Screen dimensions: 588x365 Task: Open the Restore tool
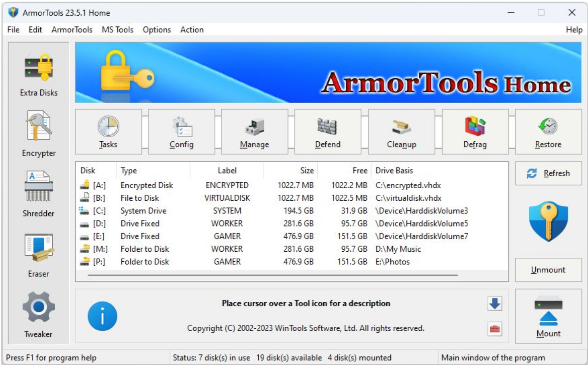pos(548,132)
